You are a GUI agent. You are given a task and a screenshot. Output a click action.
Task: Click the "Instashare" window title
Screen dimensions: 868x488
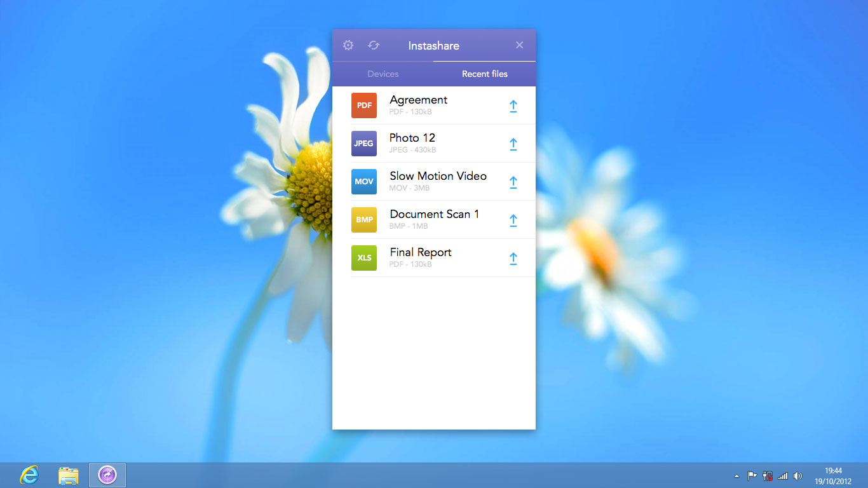(x=433, y=46)
